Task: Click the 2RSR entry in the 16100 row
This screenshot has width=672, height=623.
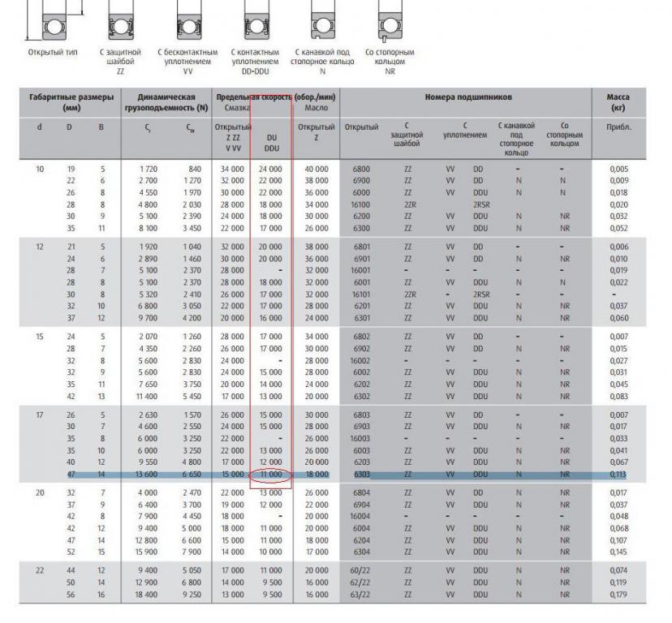Action: (481, 204)
